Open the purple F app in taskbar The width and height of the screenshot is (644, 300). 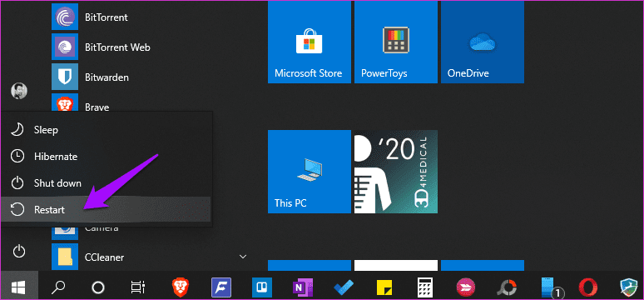coord(221,287)
